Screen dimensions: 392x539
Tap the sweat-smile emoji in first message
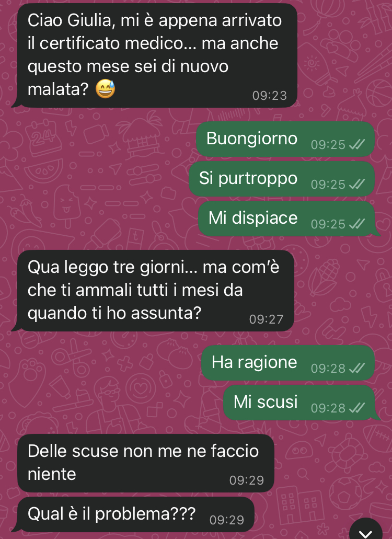pos(105,89)
